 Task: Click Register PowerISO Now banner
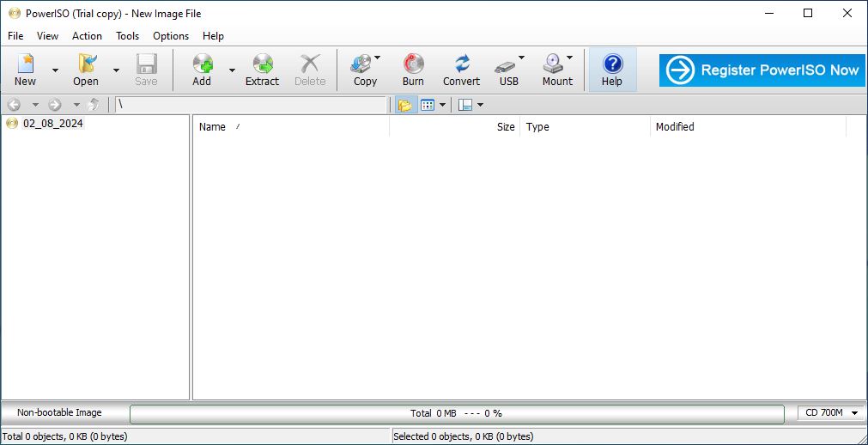[x=762, y=70]
